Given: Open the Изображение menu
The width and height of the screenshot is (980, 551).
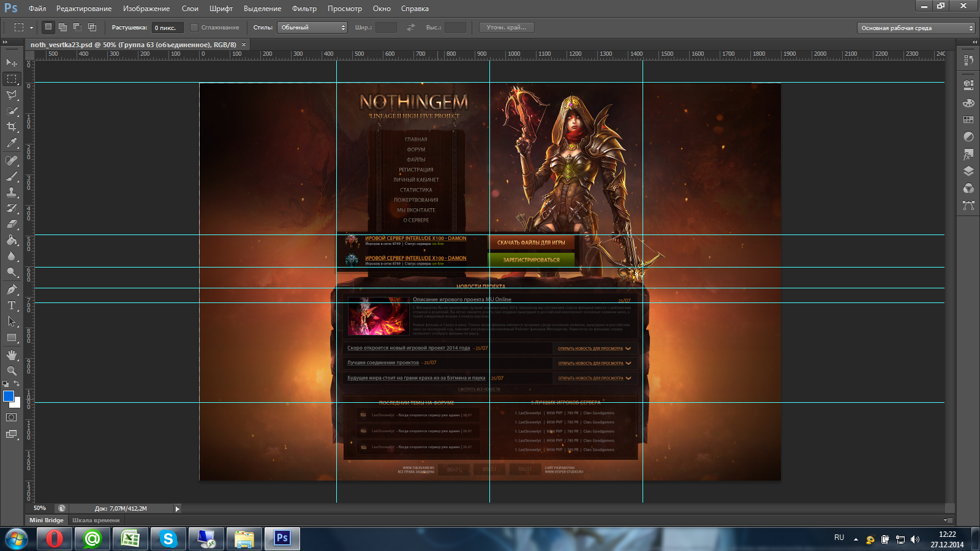Looking at the screenshot, I should [x=146, y=9].
